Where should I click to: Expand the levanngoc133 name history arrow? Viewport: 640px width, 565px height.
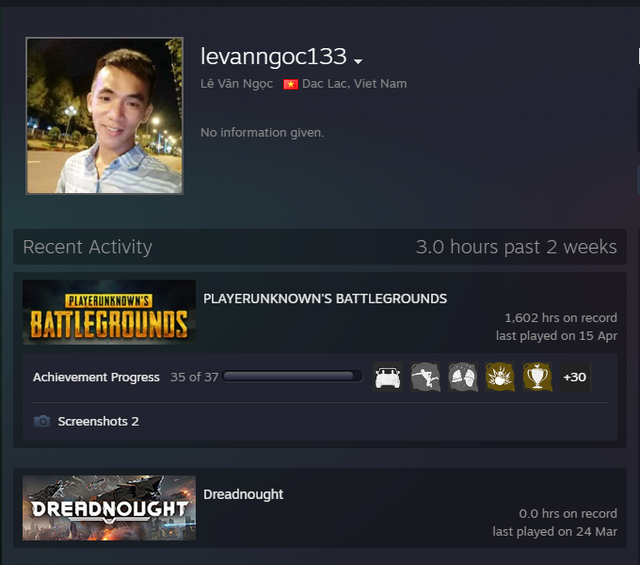coord(358,62)
